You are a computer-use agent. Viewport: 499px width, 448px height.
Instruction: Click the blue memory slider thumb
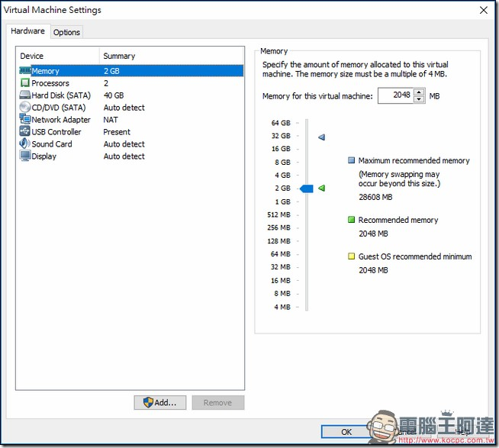click(x=307, y=189)
